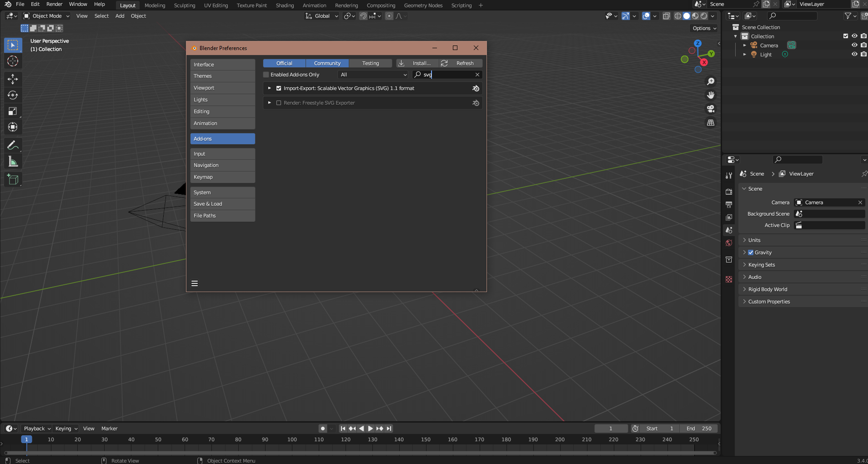The image size is (868, 464).
Task: Click the zoom view magnifier icon
Action: [x=711, y=81]
